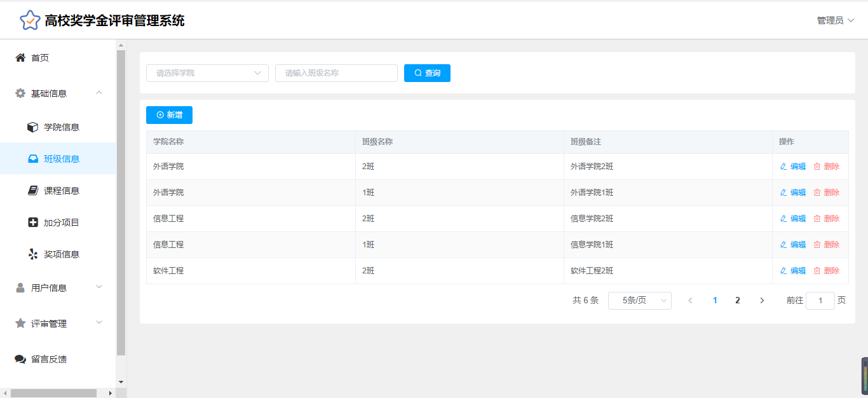Viewport: 868px width, 398px height.
Task: Delete the 软件工程 2班 row
Action: coord(826,271)
